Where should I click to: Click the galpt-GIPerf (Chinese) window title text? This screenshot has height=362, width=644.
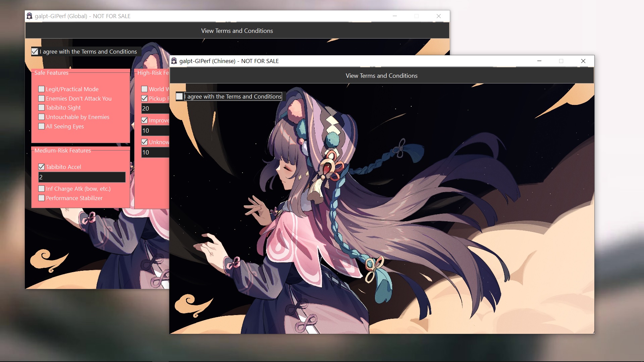click(x=229, y=61)
